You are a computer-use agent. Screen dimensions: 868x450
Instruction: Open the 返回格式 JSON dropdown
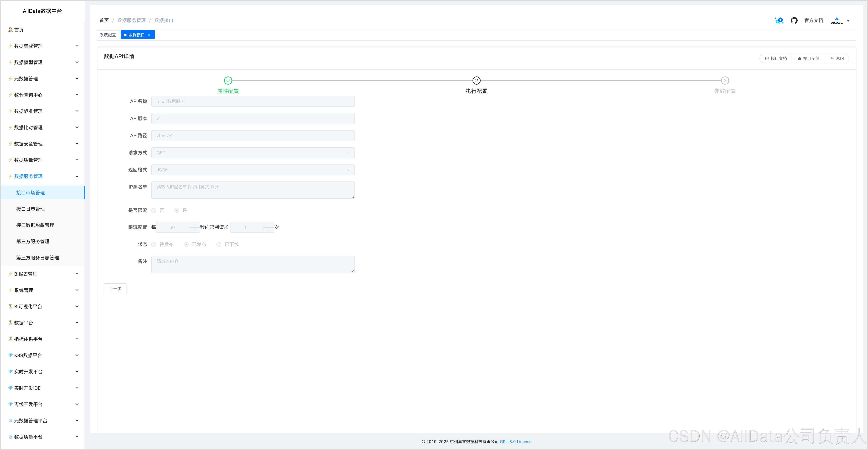(x=253, y=170)
